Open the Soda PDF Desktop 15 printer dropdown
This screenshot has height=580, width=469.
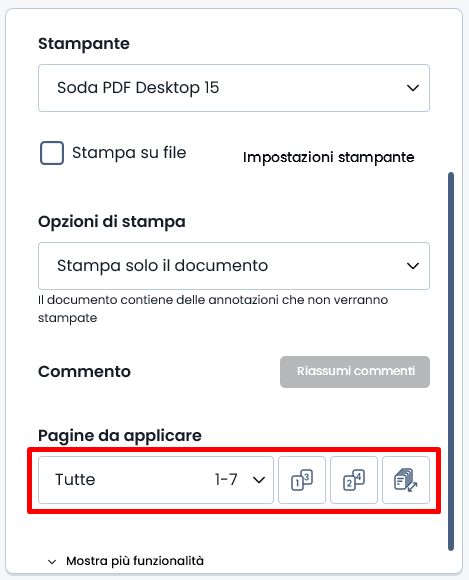pos(234,88)
